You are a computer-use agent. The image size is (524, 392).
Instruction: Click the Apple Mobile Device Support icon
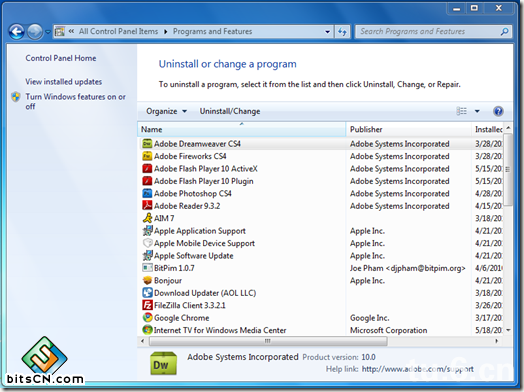pos(147,243)
